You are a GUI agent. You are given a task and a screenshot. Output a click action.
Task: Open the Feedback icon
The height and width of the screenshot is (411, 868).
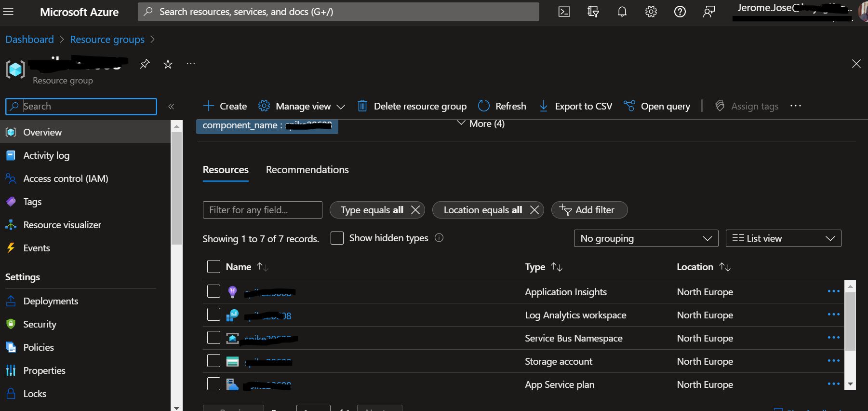[x=709, y=12]
